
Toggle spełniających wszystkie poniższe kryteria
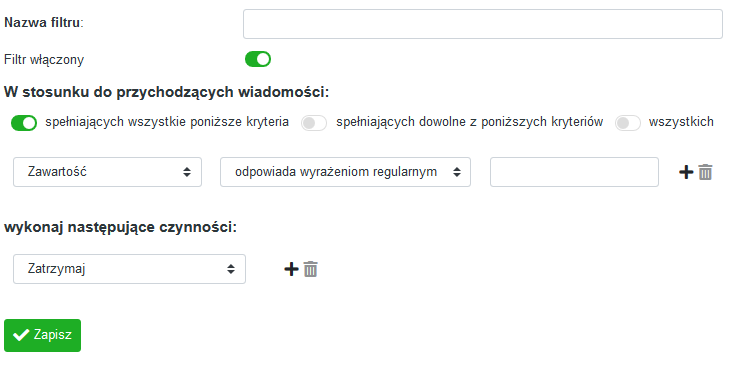24,123
